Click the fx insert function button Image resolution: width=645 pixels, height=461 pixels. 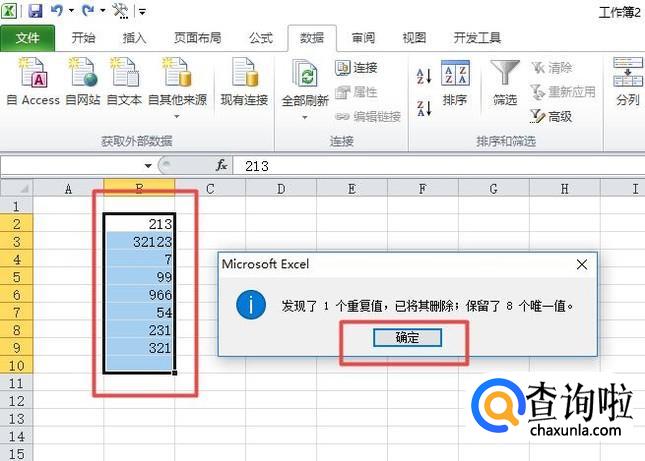(x=222, y=166)
